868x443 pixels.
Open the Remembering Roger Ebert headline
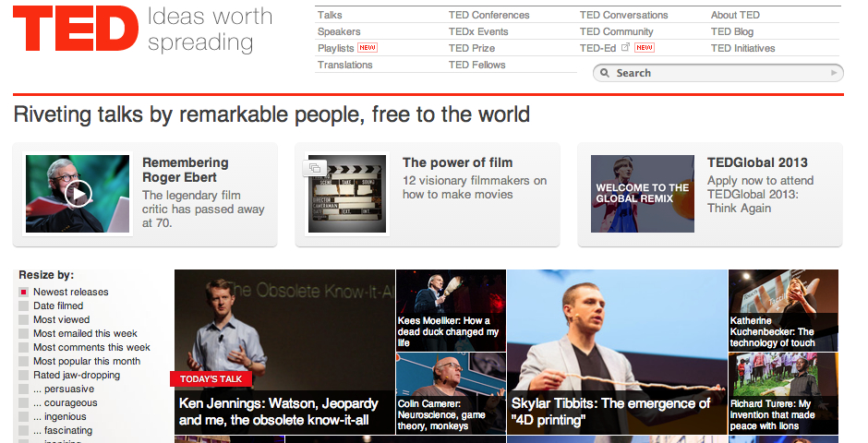(x=185, y=170)
